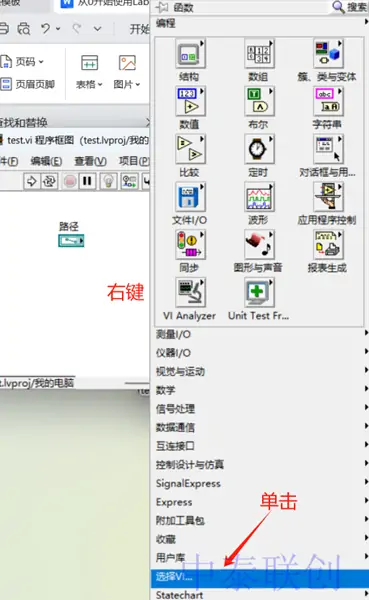Click the test.lvproj/我的电脑 status bar text

click(37, 383)
